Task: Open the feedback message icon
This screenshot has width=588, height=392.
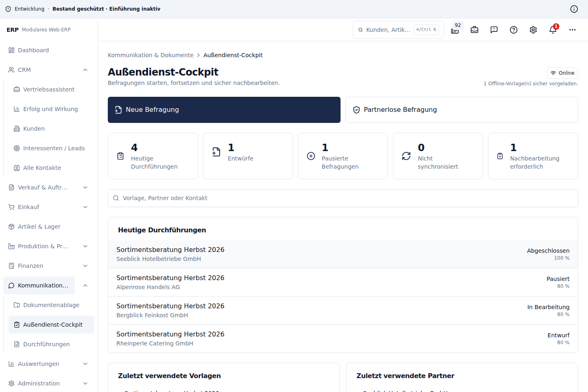Action: pos(494,30)
